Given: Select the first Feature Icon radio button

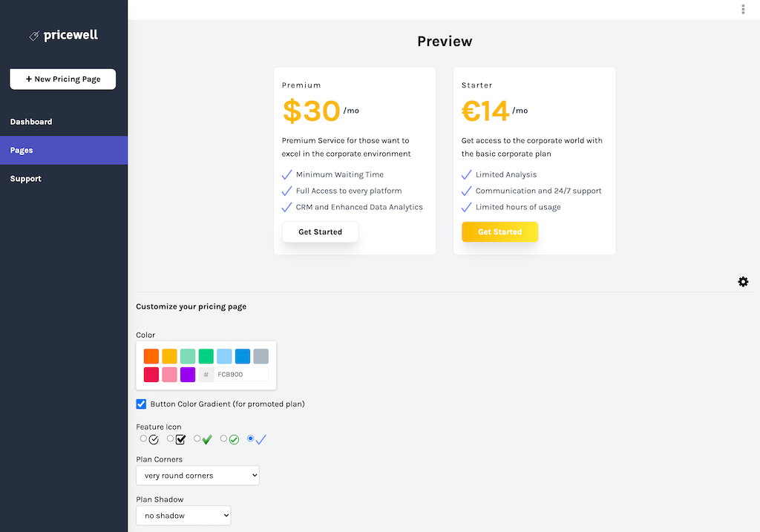Looking at the screenshot, I should point(143,439).
